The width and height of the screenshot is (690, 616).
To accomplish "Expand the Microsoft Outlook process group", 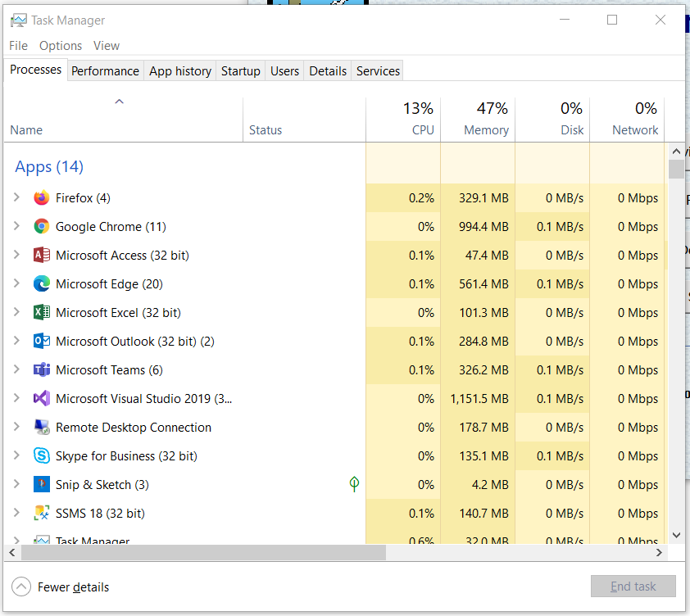I will point(16,342).
